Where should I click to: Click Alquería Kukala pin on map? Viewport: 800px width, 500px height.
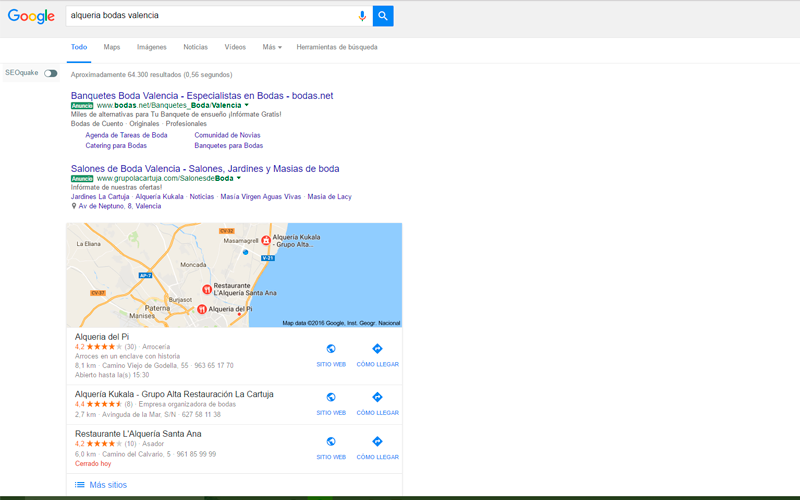tap(266, 240)
